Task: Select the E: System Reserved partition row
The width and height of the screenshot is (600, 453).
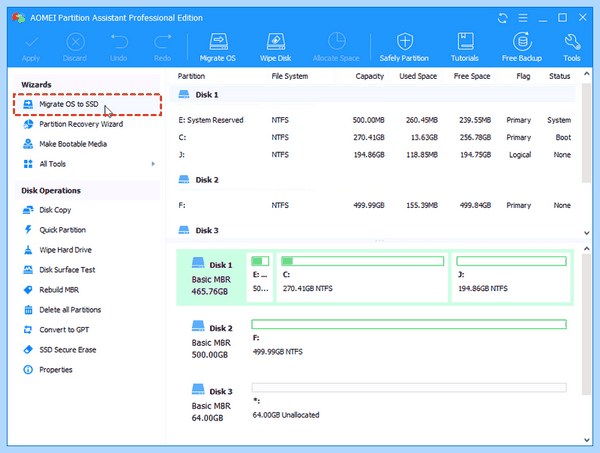Action: (375, 120)
